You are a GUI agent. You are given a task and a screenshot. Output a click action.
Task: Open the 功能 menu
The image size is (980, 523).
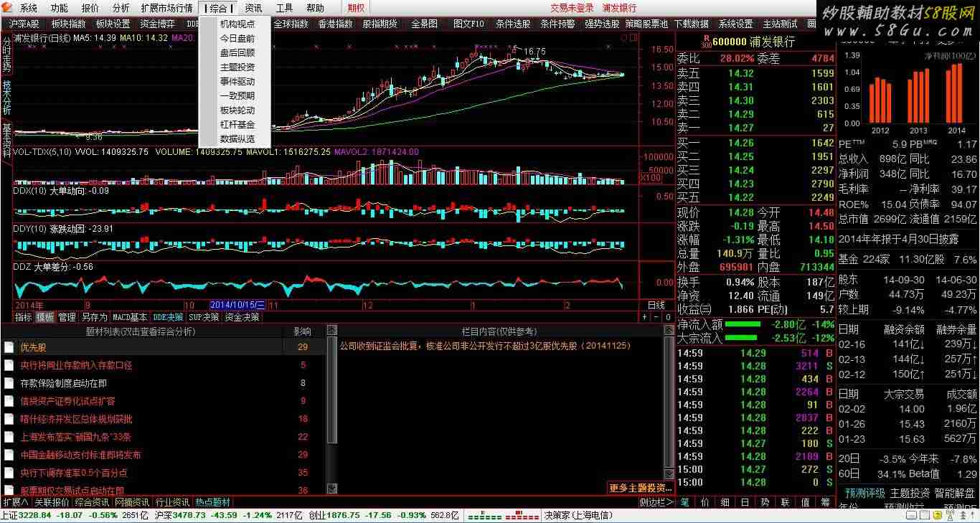pos(60,8)
